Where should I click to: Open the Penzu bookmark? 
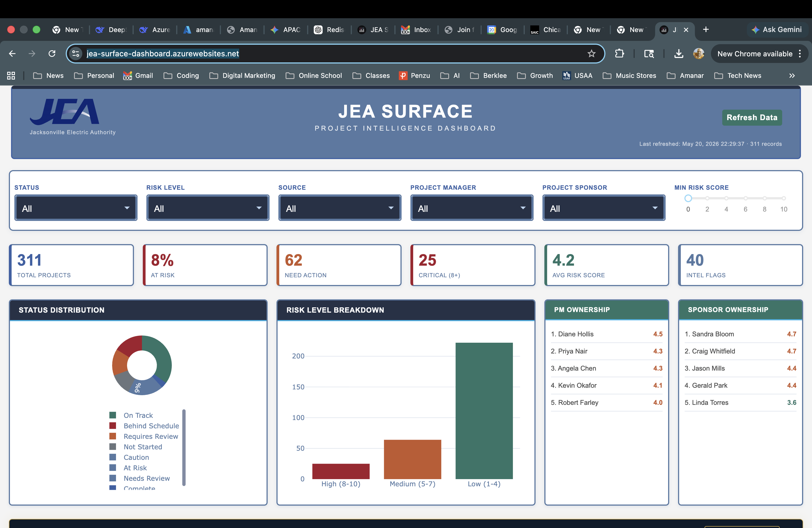tap(414, 75)
